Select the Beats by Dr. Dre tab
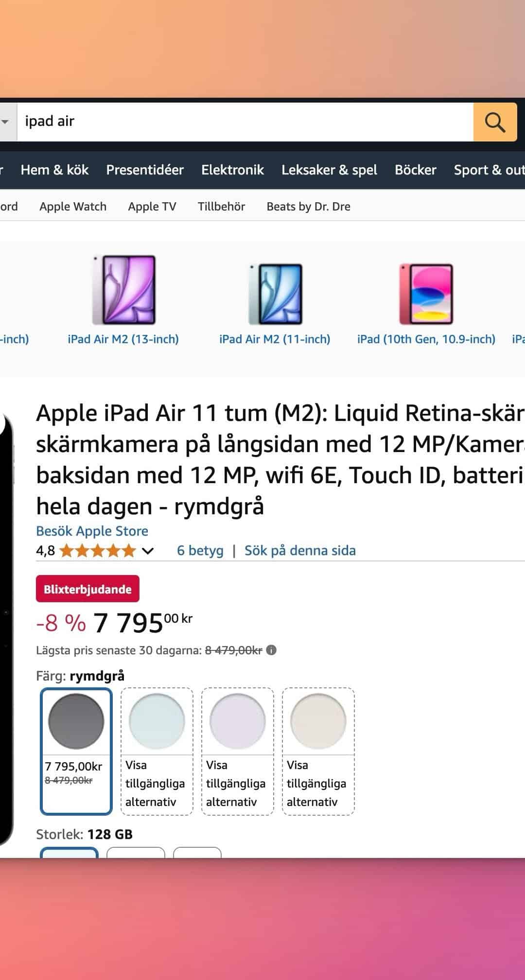 click(308, 206)
